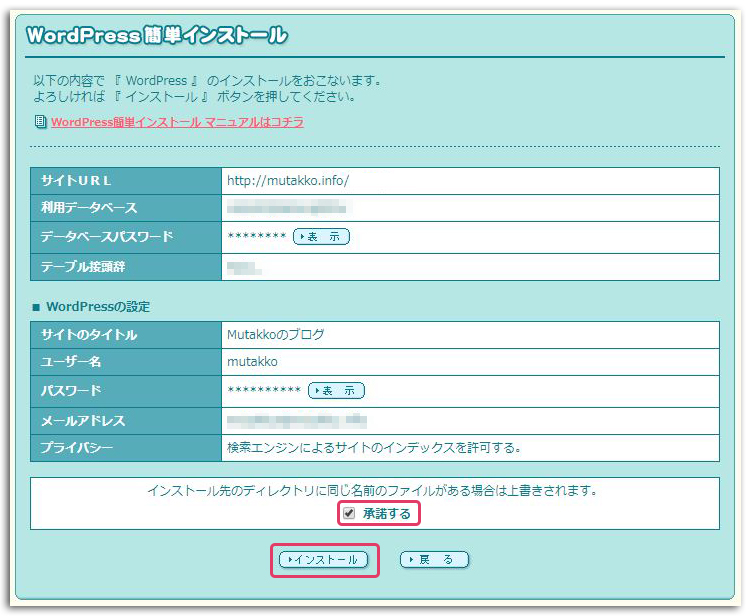Click the 承諾する label text
Image resolution: width=751 pixels, height=616 pixels.
(386, 513)
